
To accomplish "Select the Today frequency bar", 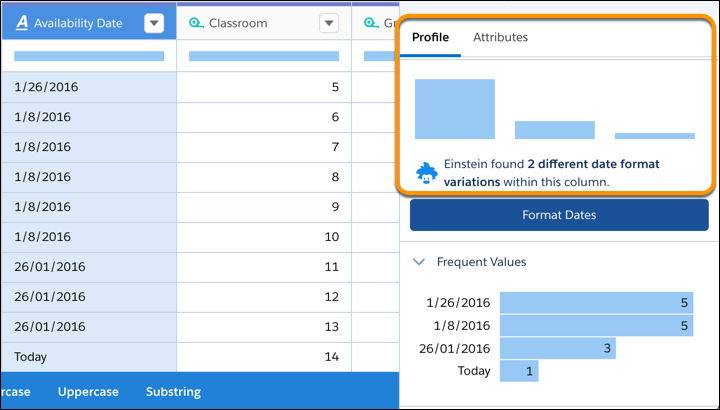I will point(519,371).
